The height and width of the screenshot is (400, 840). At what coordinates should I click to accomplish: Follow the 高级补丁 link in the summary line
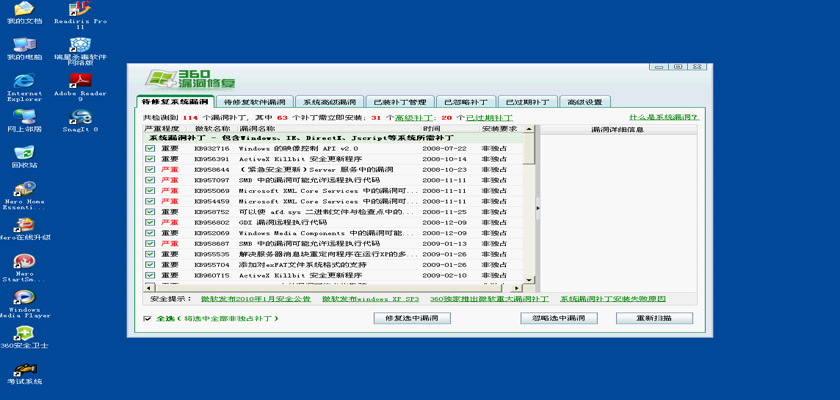(414, 118)
